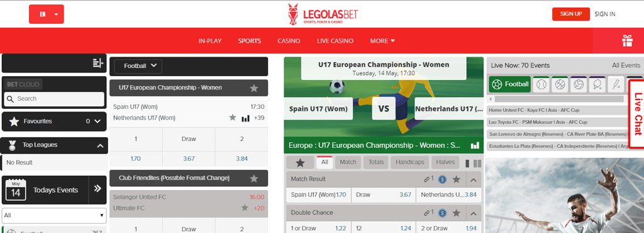Image resolution: width=644 pixels, height=233 pixels.
Task: Open the EN language dropdown
Action: 47,14
